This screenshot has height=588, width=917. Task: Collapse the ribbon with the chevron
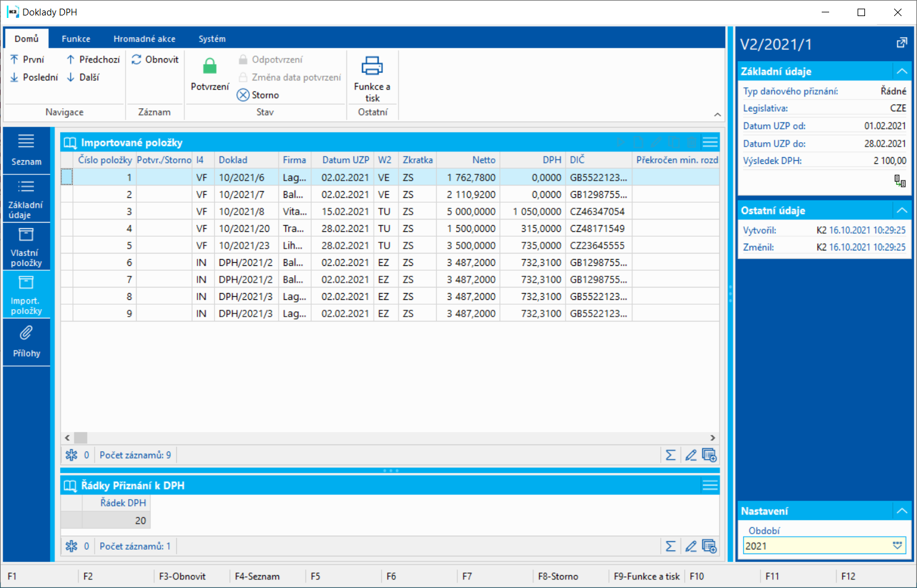click(717, 114)
